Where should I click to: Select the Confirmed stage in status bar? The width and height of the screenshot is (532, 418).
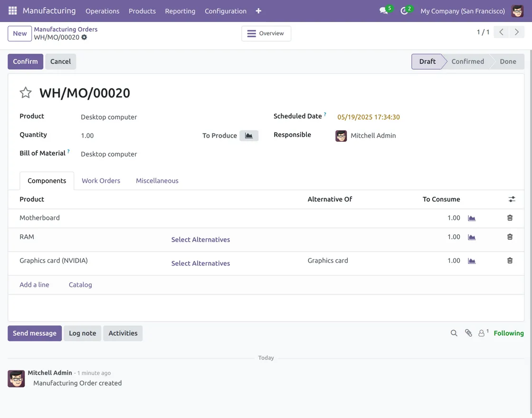click(467, 61)
